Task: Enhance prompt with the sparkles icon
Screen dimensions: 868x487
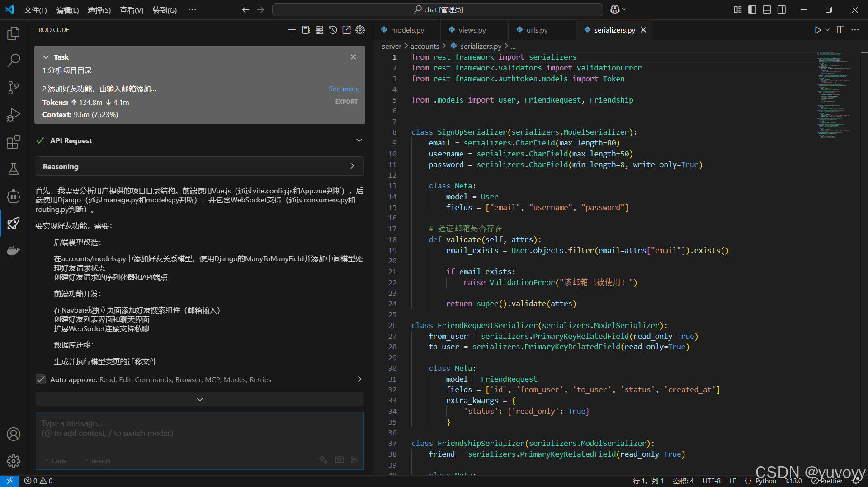Action: click(323, 459)
